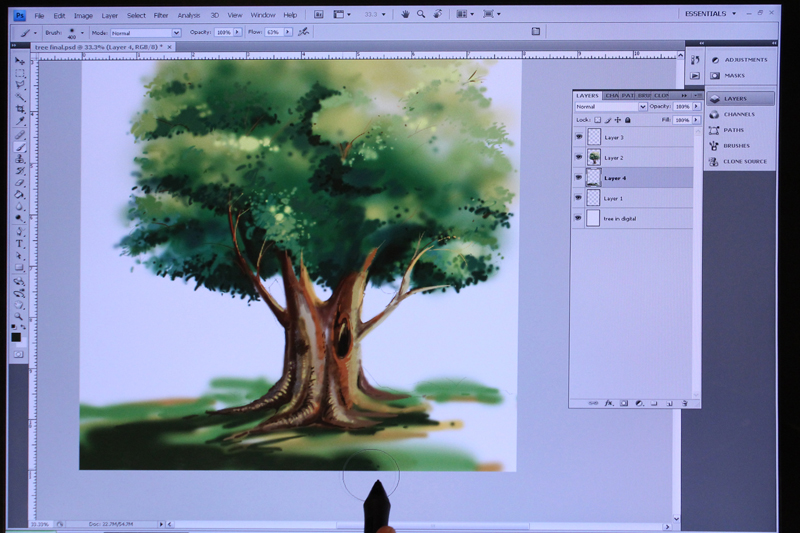Hide Layer 3 with eye icon
The height and width of the screenshot is (533, 800).
[579, 137]
